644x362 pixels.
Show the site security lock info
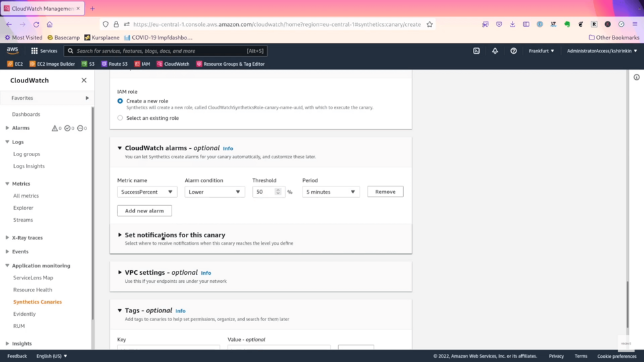pos(116,25)
